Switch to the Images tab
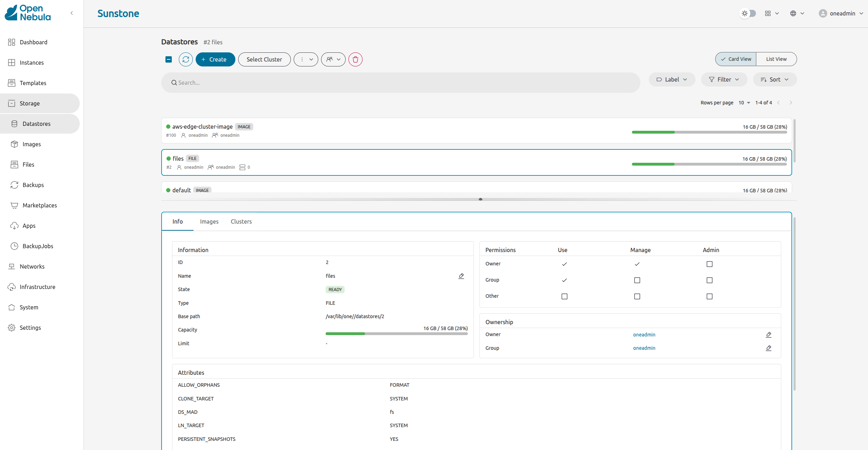Viewport: 868px width, 450px height. 209,221
